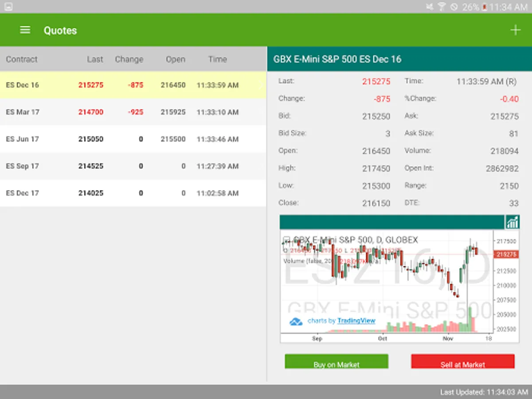Viewport: 532px width, 399px height.
Task: Open the TradingView link
Action: pyautogui.click(x=356, y=321)
